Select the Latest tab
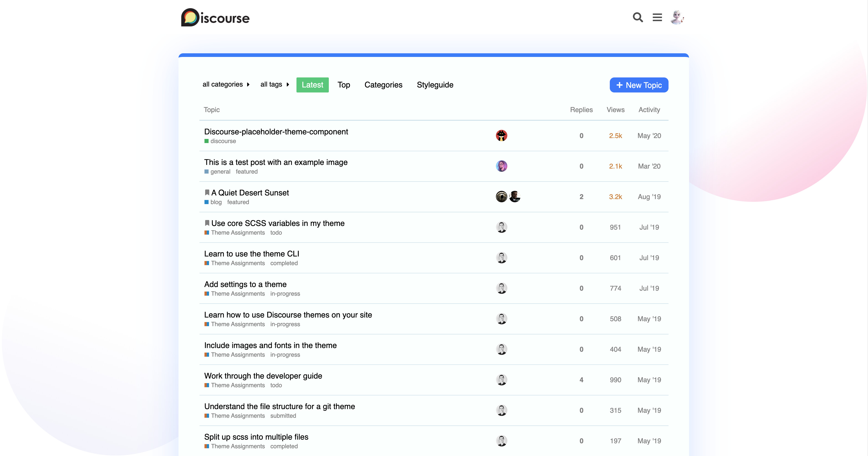Screen dimensions: 868x456 (x=312, y=85)
